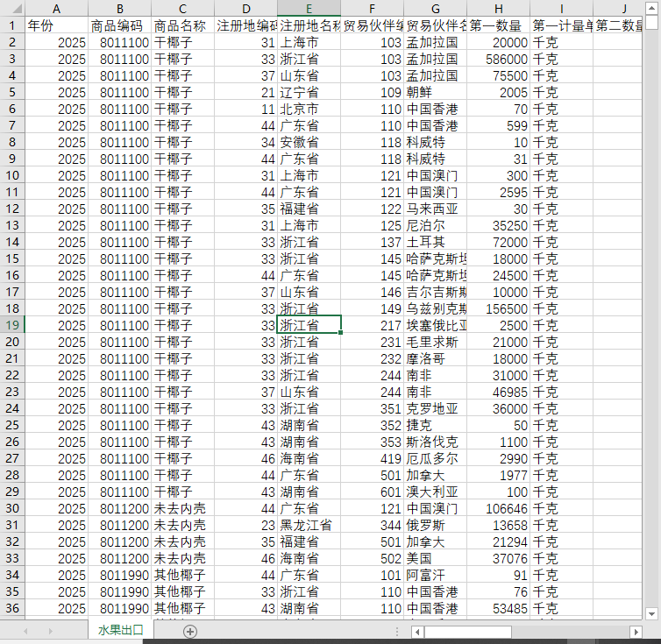This screenshot has height=644, width=661.
Task: Select the 斯洛伐克 cell
Action: coord(435,442)
